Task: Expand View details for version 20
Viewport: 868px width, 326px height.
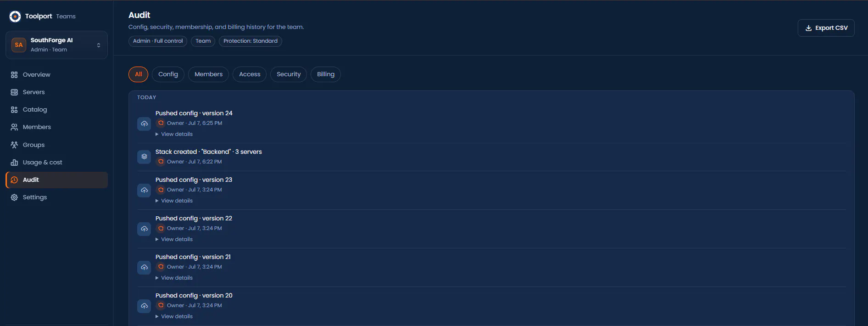Action: click(x=174, y=317)
